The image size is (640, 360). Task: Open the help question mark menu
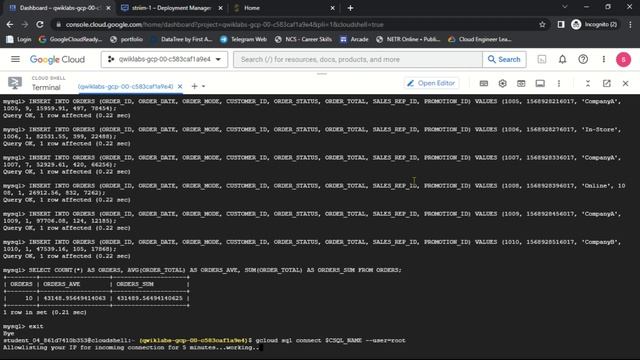point(583,60)
